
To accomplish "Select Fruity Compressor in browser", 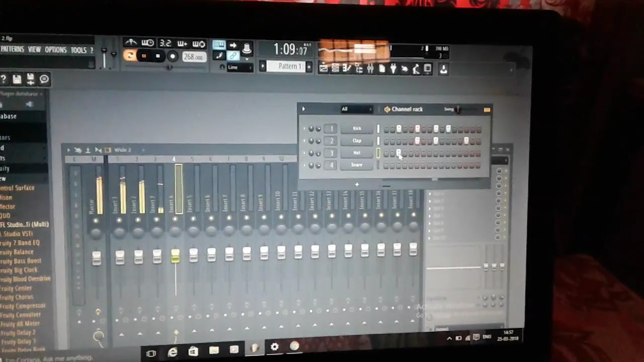I will (x=23, y=306).
